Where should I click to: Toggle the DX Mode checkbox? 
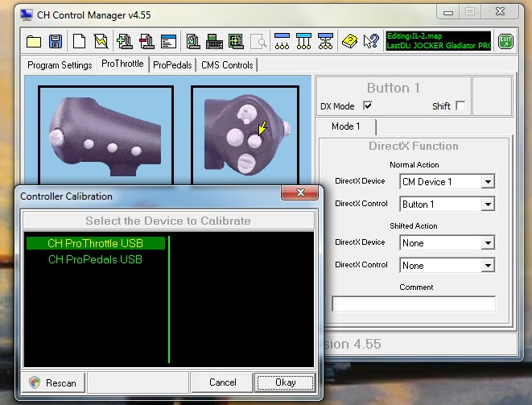coord(368,105)
